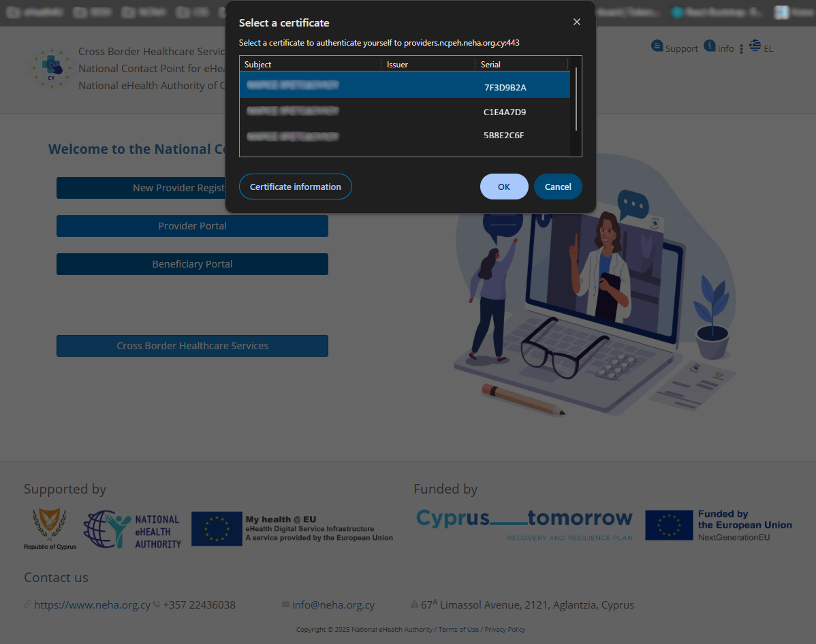The image size is (816, 644).
Task: Open the info@neha.org.cy email link
Action: coord(333,605)
